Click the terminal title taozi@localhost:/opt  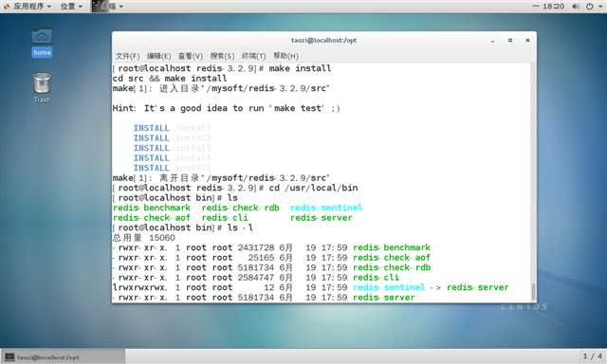tap(323, 40)
